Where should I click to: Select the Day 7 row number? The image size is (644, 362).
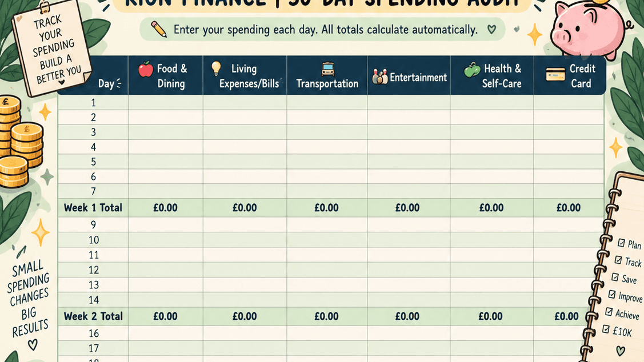[93, 191]
